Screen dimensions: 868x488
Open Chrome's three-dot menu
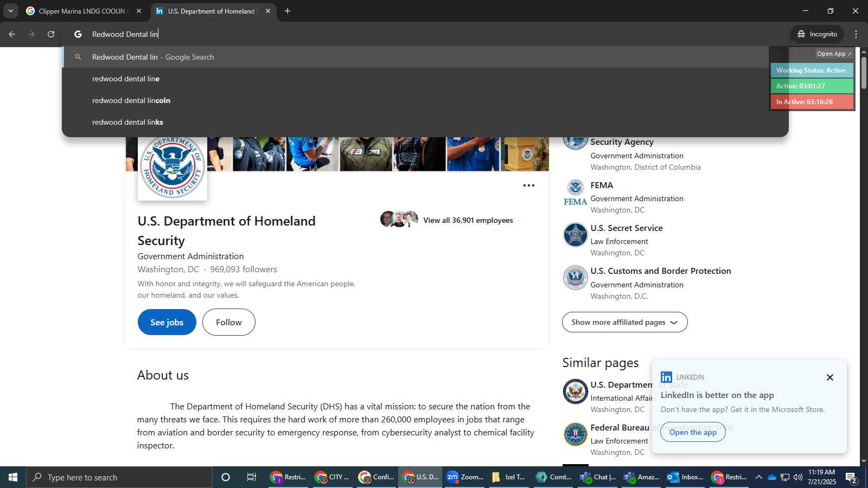tap(856, 34)
